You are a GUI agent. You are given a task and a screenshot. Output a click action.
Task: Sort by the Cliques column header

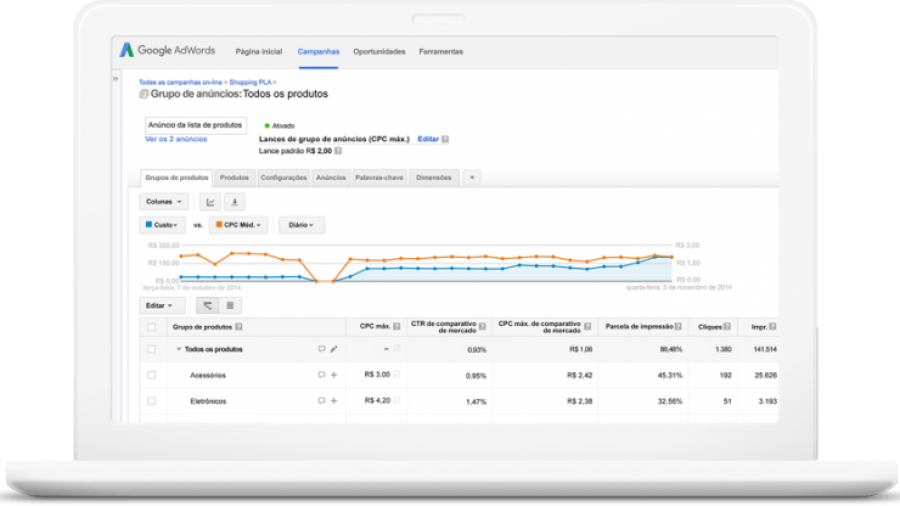(710, 327)
